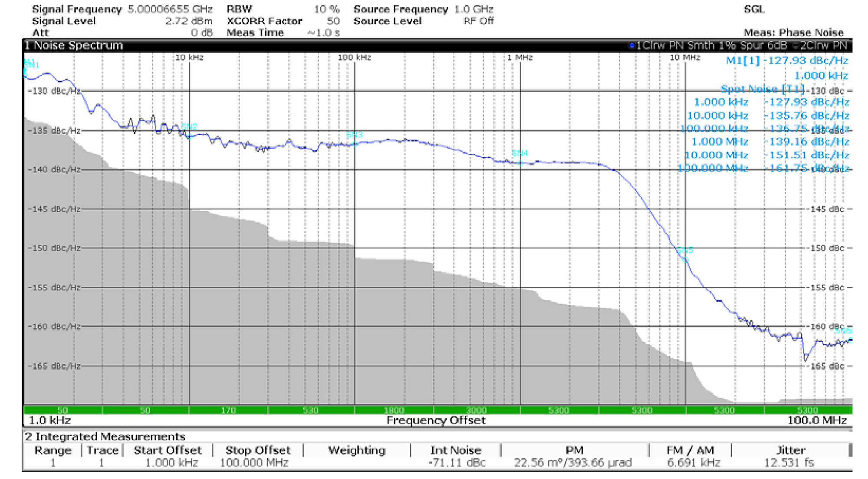Click the 100.0 MHz stop offset label
Screen dimensions: 868x479
pyautogui.click(x=817, y=420)
